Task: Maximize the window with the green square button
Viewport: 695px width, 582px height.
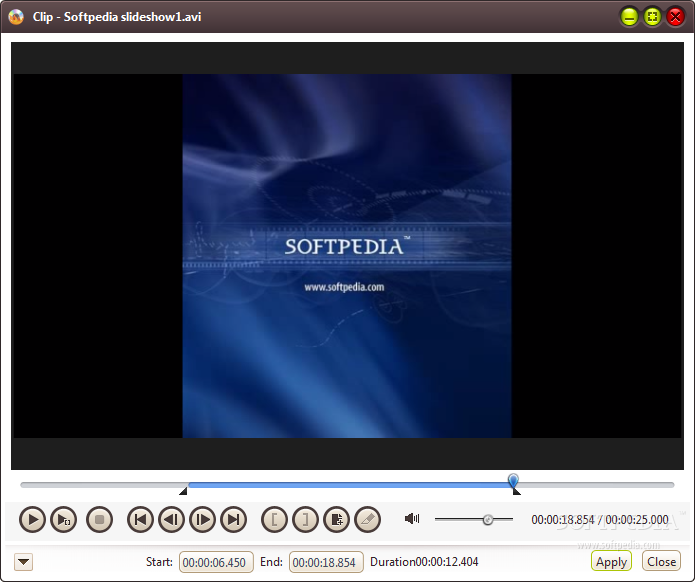Action: point(652,17)
